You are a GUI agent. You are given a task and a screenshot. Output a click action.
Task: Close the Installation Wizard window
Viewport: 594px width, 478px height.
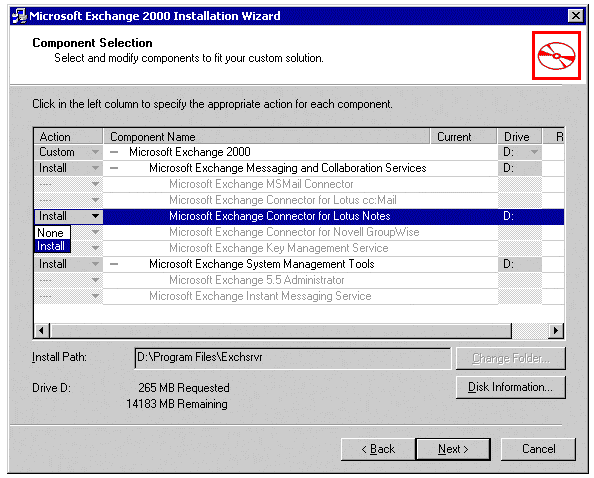[x=575, y=16]
